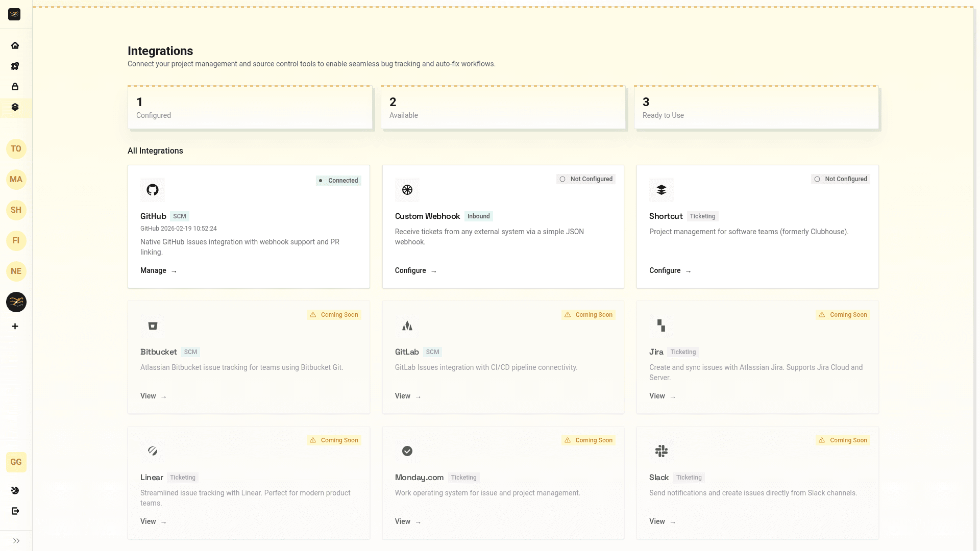Add a new workspace with the plus icon

pyautogui.click(x=15, y=327)
